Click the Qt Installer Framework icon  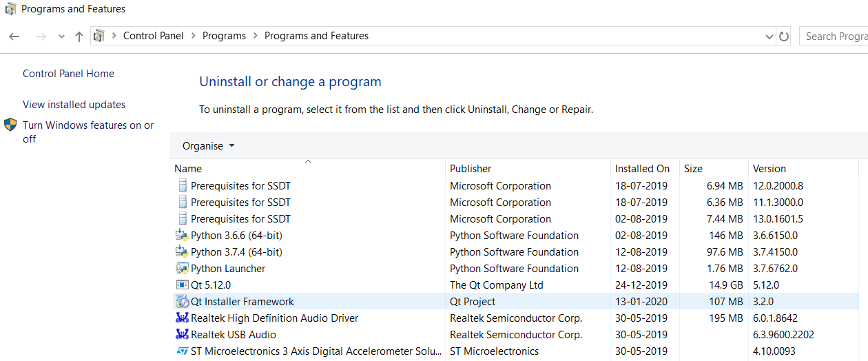pos(182,302)
